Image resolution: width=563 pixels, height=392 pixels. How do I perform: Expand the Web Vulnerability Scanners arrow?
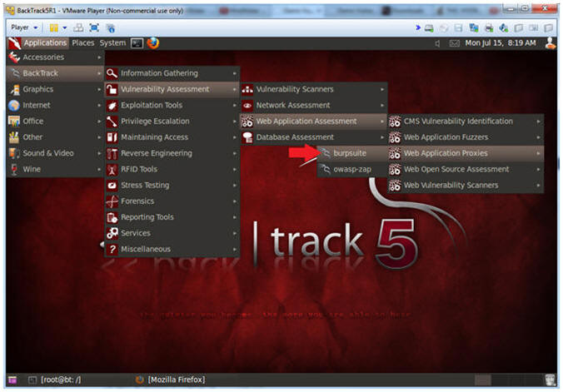[x=538, y=186]
